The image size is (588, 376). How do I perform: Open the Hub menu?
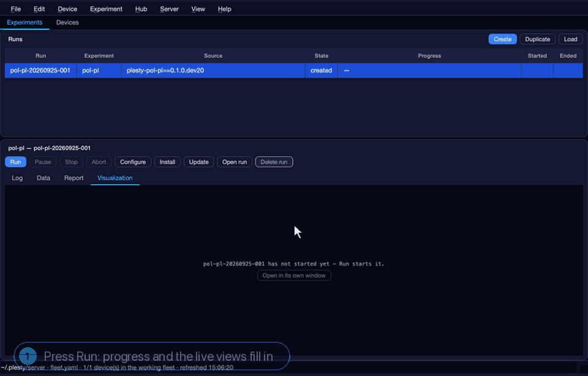point(141,9)
